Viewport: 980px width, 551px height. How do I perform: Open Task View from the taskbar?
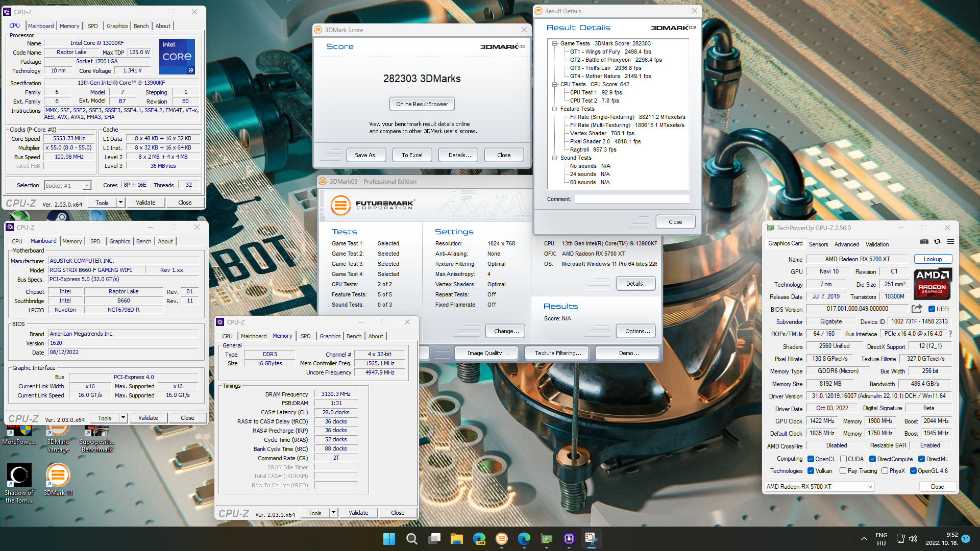pos(434,539)
